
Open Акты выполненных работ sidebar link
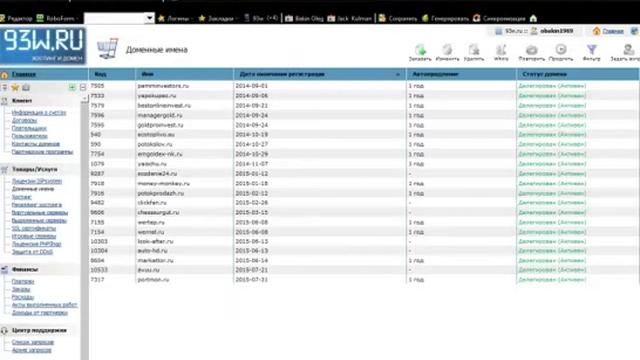[44, 305]
